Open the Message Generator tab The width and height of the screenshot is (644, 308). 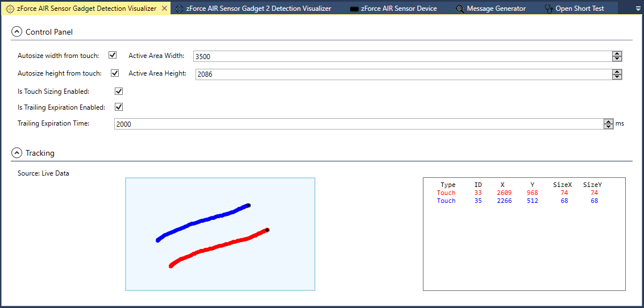coord(496,9)
